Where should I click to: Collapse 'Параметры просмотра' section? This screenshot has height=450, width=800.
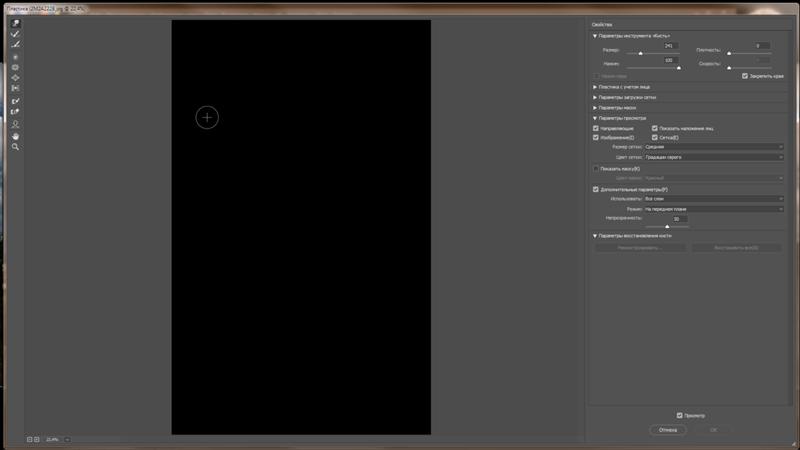(x=595, y=118)
